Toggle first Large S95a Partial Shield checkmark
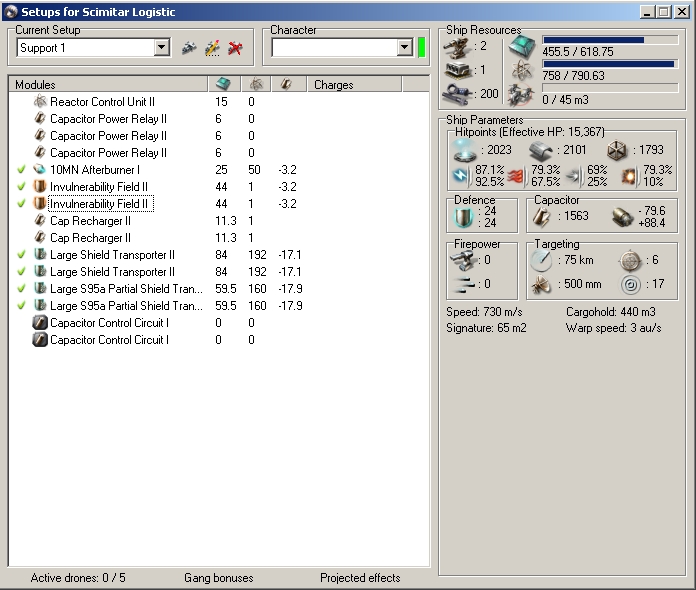This screenshot has width=696, height=590. coord(21,289)
